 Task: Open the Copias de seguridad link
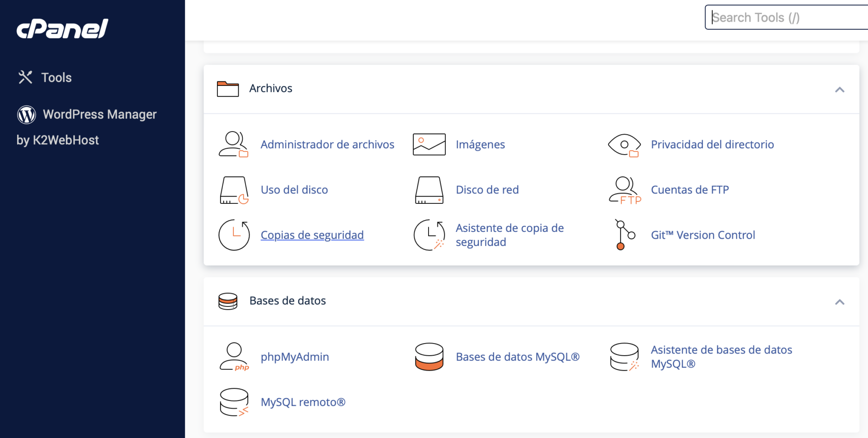coord(312,235)
